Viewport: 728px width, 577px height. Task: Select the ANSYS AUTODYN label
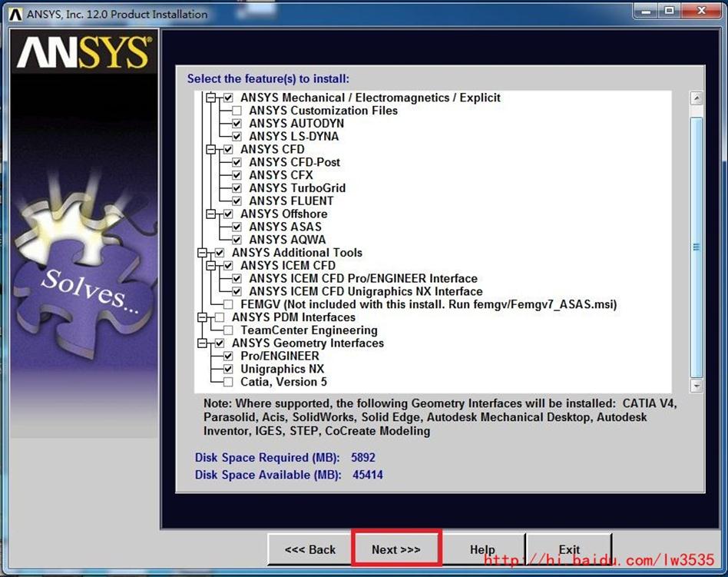click(x=296, y=124)
